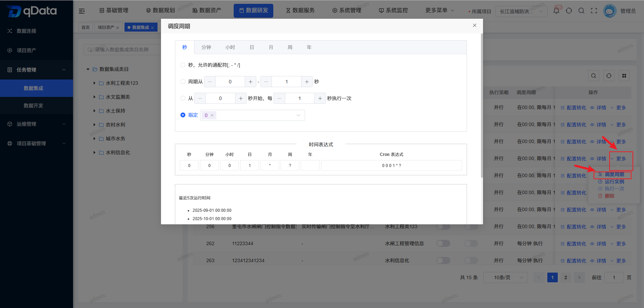
Task: Remove the 0 tag in 指定 selector
Action: [x=212, y=115]
